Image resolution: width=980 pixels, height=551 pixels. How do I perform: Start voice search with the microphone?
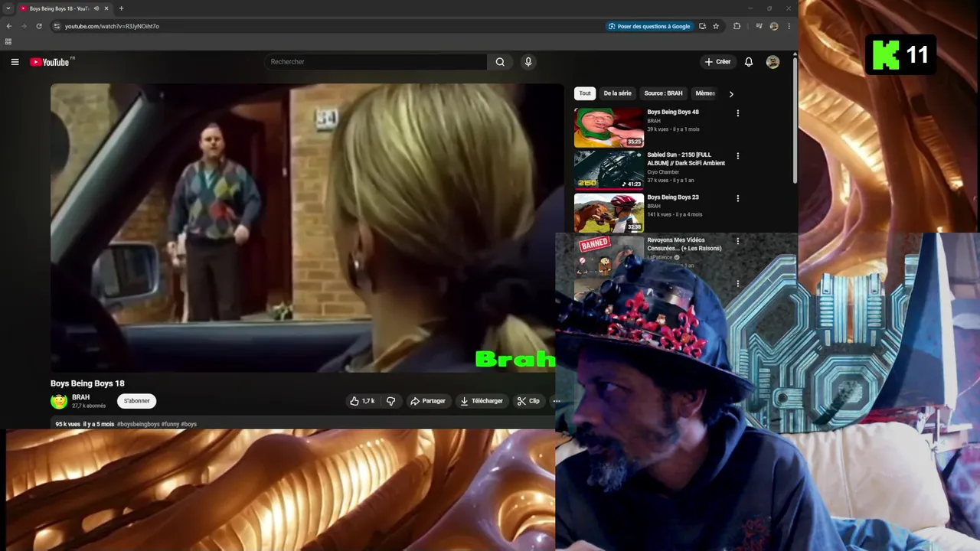pyautogui.click(x=528, y=62)
